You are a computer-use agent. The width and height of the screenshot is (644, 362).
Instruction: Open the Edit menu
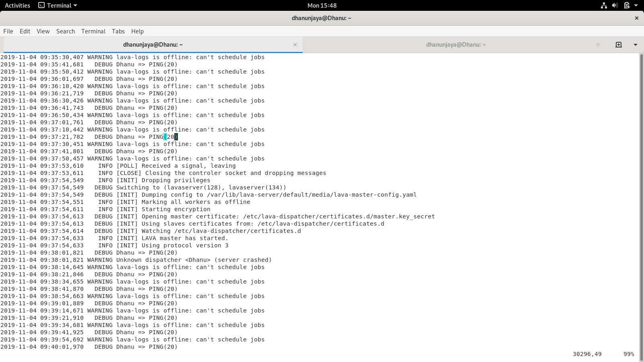click(x=25, y=31)
